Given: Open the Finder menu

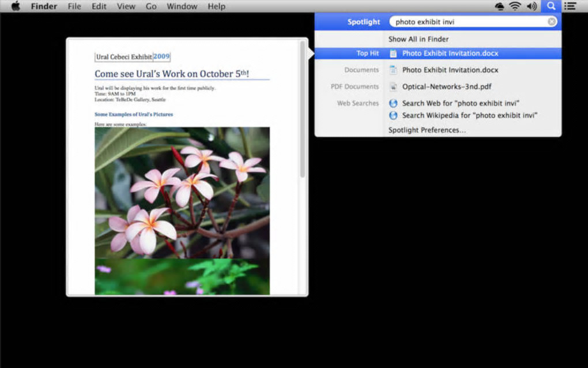Looking at the screenshot, I should tap(44, 6).
